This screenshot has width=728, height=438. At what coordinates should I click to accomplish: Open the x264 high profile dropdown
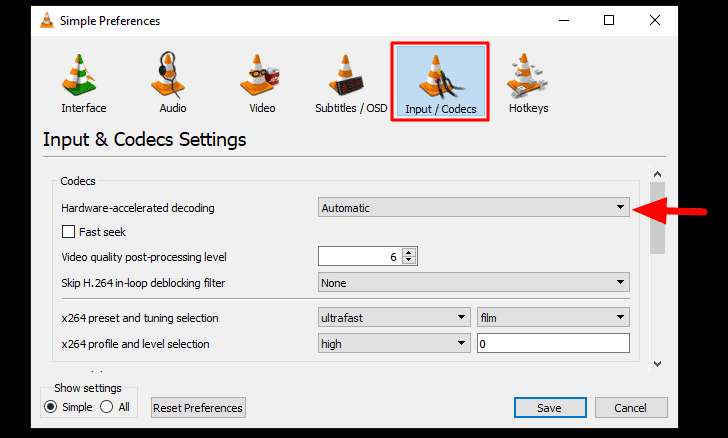pos(394,343)
